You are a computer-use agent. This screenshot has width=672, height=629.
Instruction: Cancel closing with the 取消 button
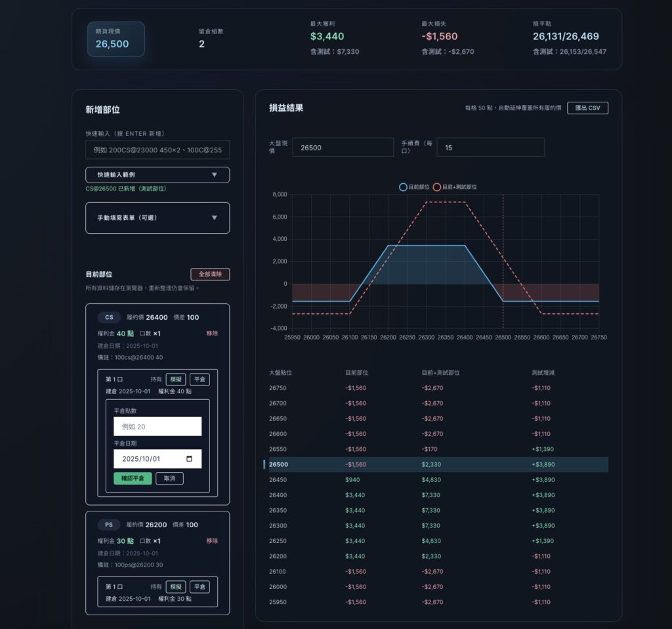169,479
